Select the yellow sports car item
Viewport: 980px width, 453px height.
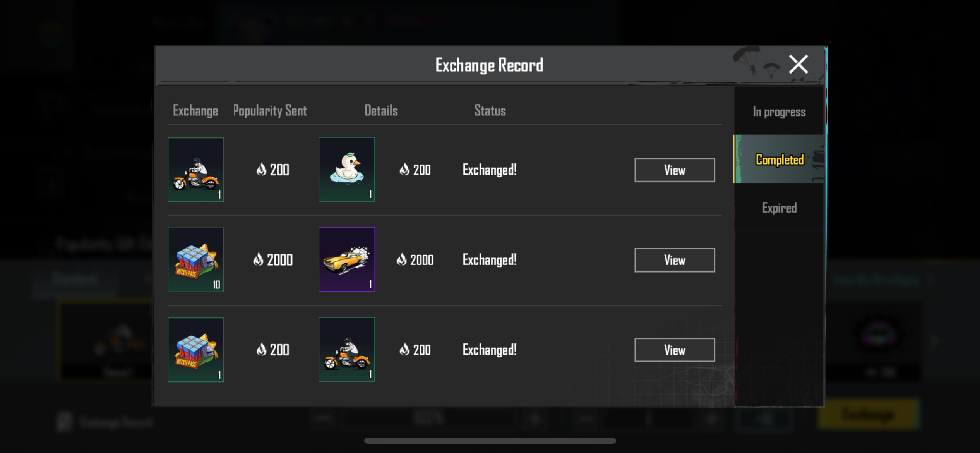347,259
